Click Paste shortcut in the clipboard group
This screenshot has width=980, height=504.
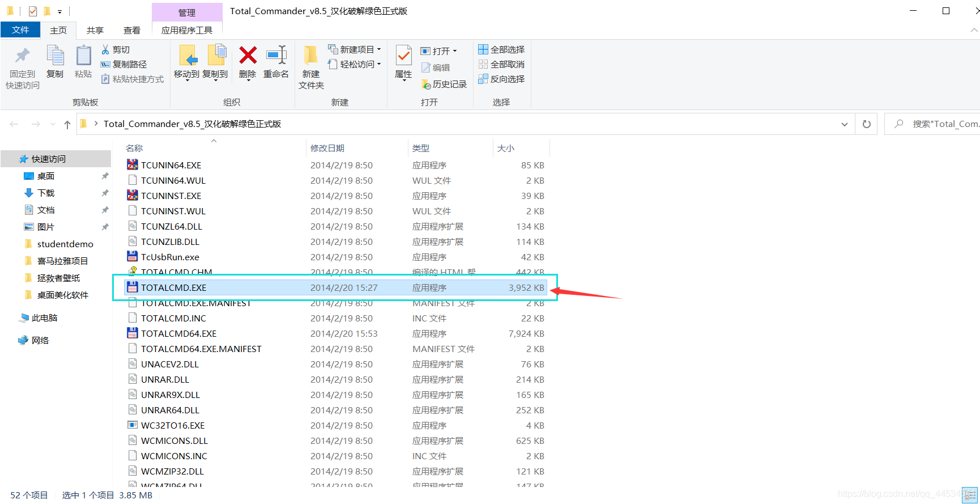tap(133, 79)
